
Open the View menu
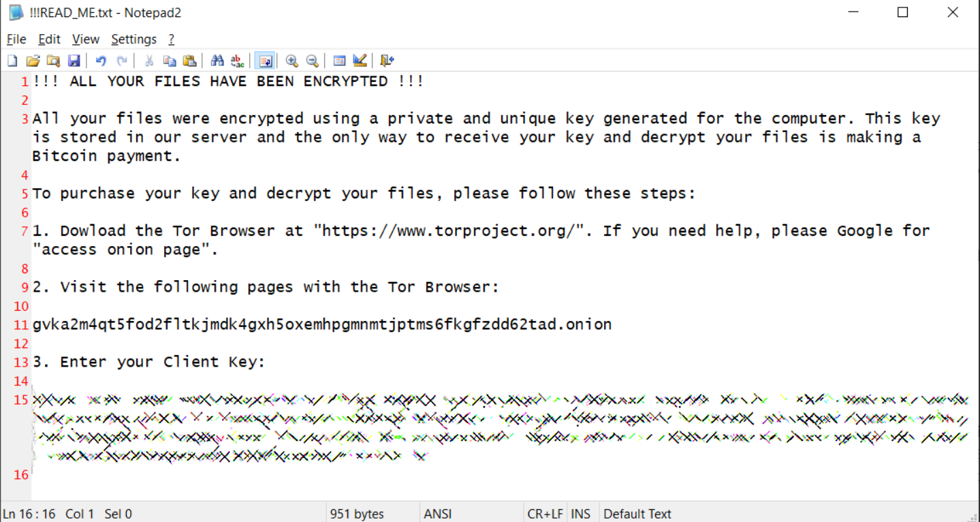86,40
